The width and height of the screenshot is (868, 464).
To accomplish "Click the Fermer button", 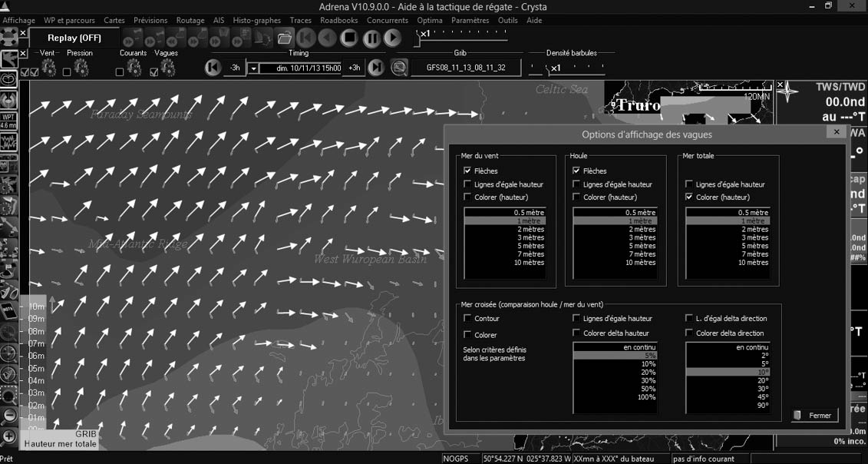I will pyautogui.click(x=814, y=415).
